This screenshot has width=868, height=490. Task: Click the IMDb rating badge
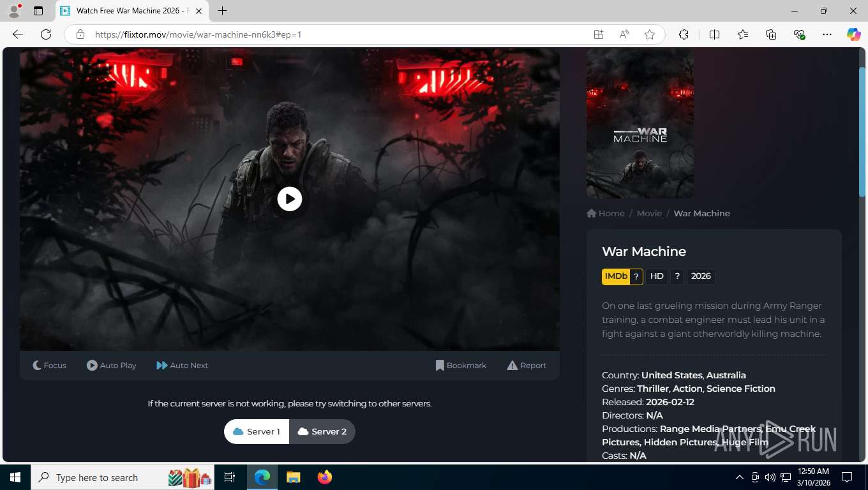pyautogui.click(x=622, y=276)
